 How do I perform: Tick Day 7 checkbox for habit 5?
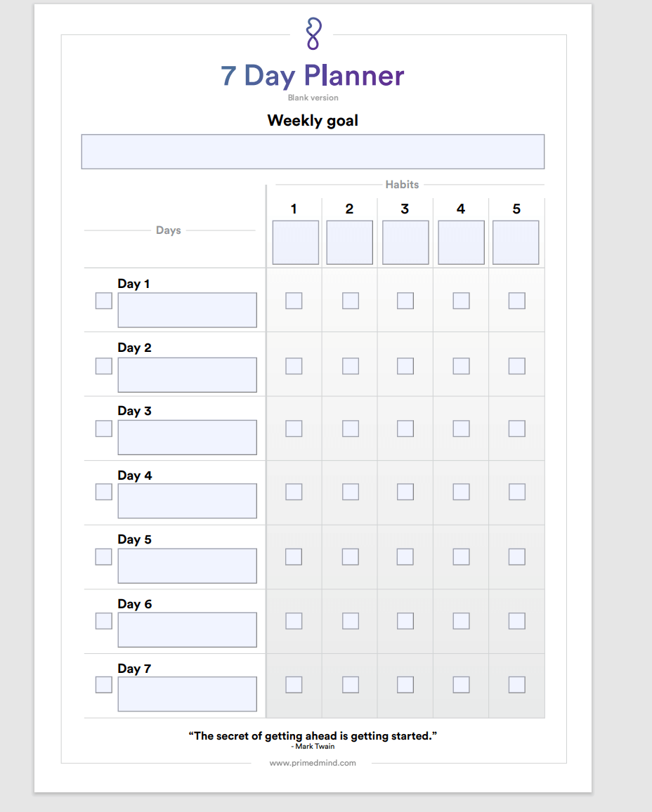(x=517, y=685)
